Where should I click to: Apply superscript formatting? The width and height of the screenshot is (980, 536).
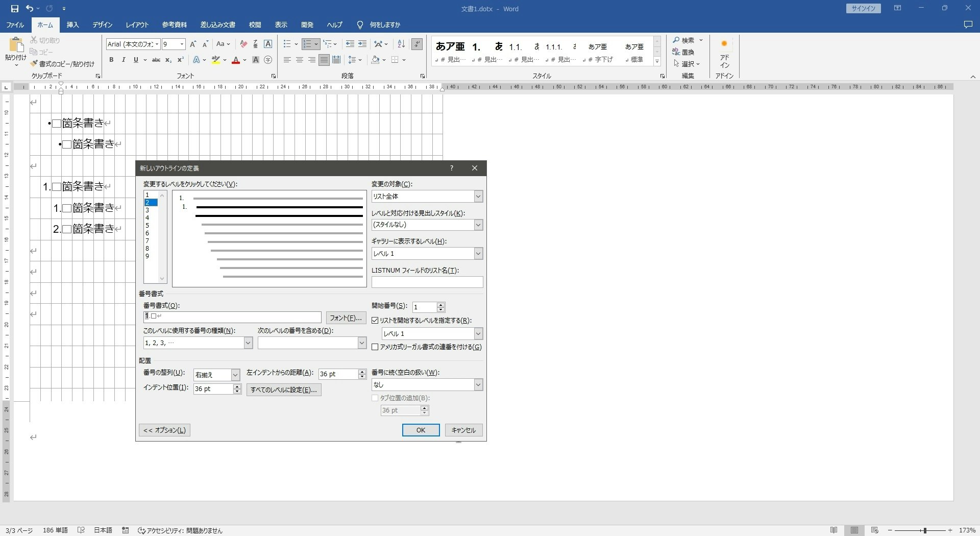pos(180,60)
